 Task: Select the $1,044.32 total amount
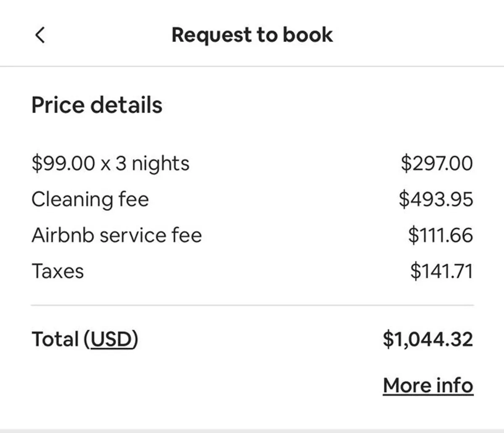click(428, 339)
